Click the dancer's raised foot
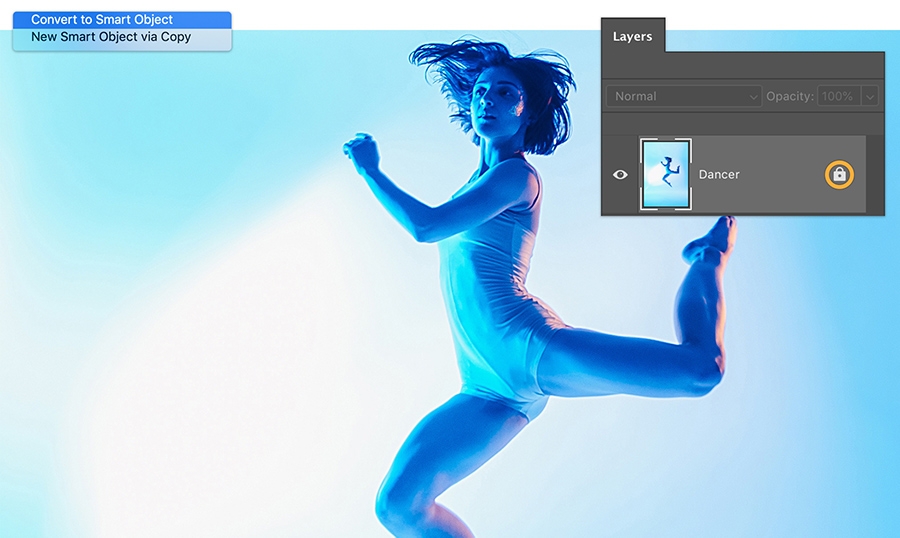This screenshot has width=900, height=538. pos(712,237)
